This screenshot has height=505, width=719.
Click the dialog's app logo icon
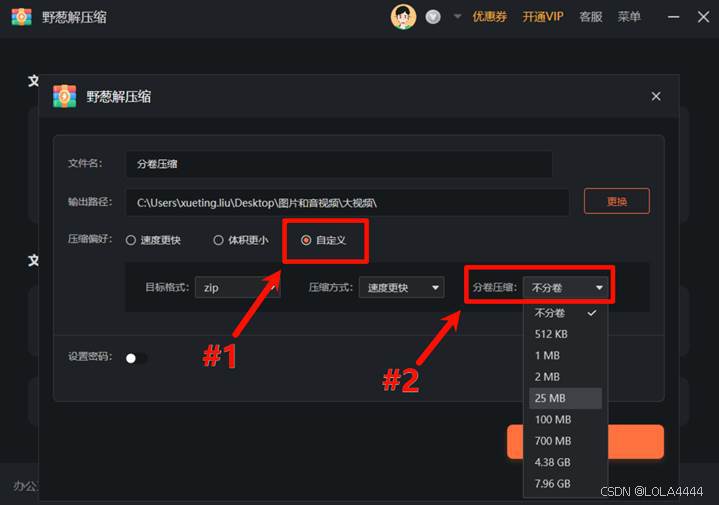tap(65, 96)
